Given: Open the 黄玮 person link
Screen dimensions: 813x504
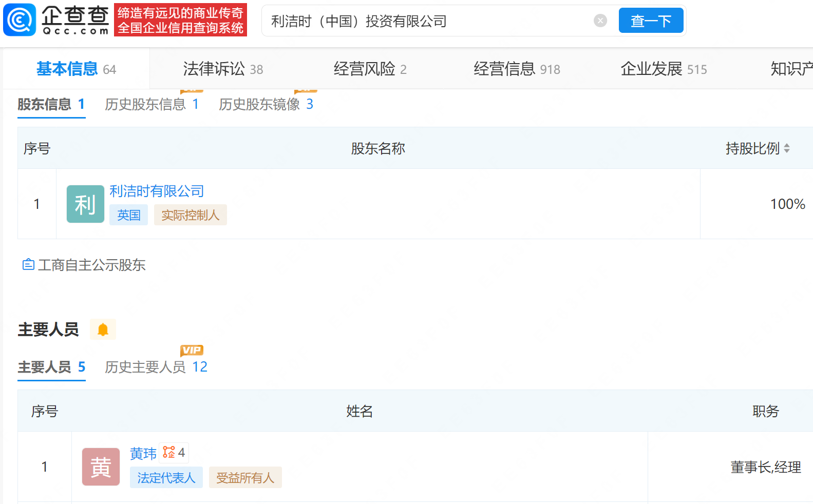Looking at the screenshot, I should pos(143,454).
